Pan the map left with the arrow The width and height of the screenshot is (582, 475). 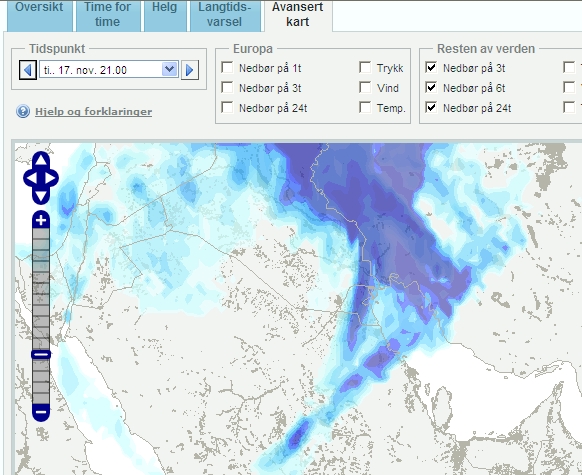[x=31, y=178]
